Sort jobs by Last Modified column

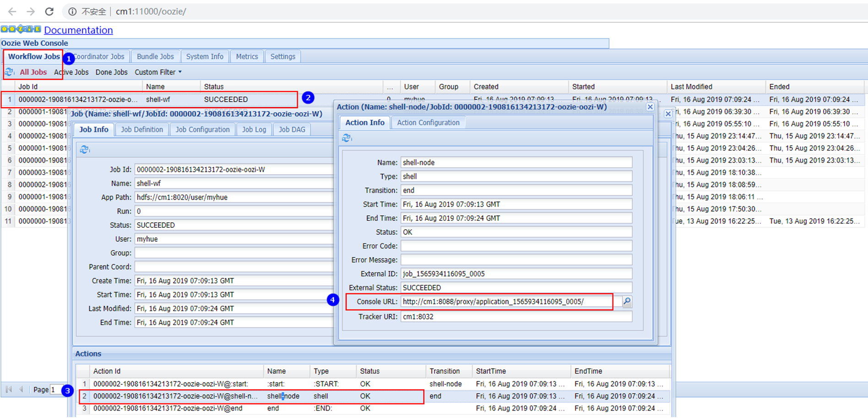click(716, 87)
